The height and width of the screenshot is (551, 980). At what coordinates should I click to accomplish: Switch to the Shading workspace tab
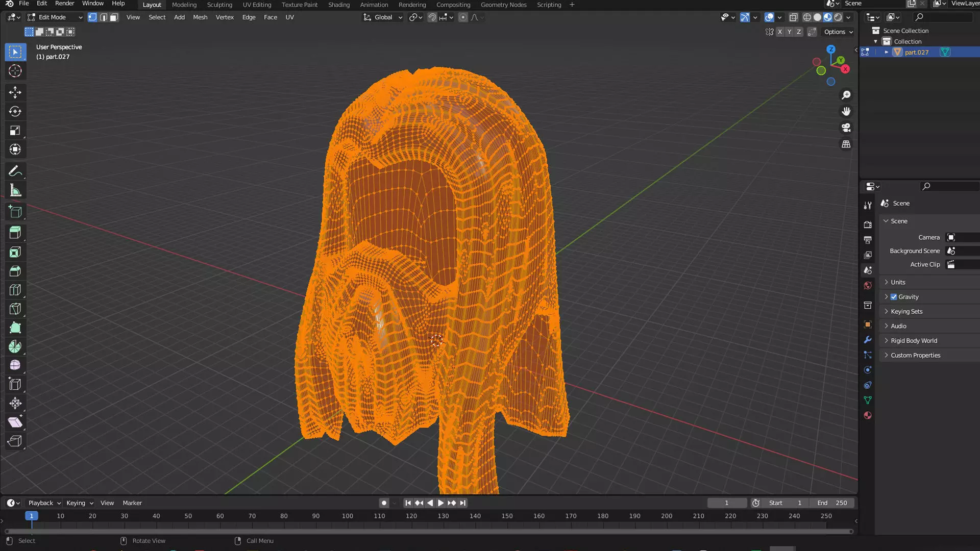[339, 5]
